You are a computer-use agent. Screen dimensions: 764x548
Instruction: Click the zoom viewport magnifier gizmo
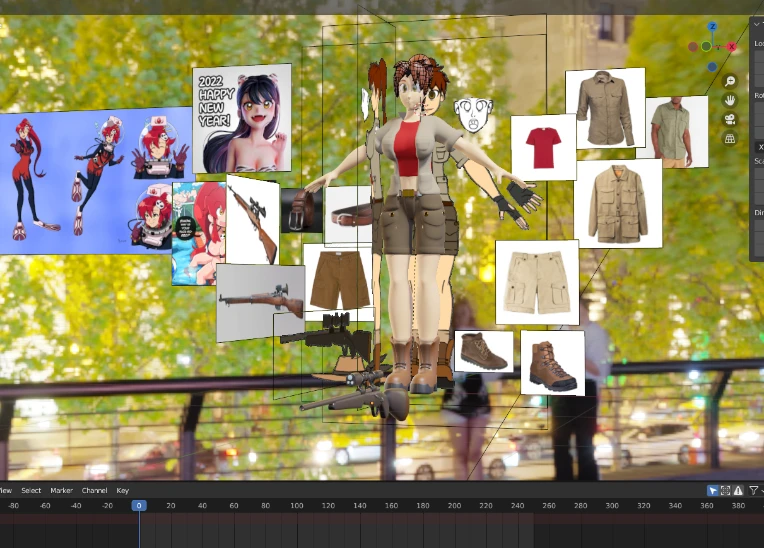pyautogui.click(x=729, y=81)
